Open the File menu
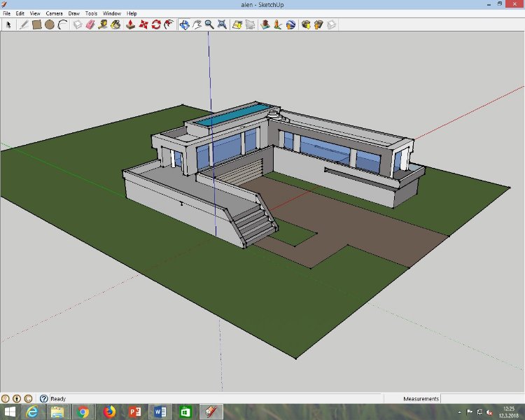Image resolution: width=525 pixels, height=420 pixels. click(x=7, y=13)
